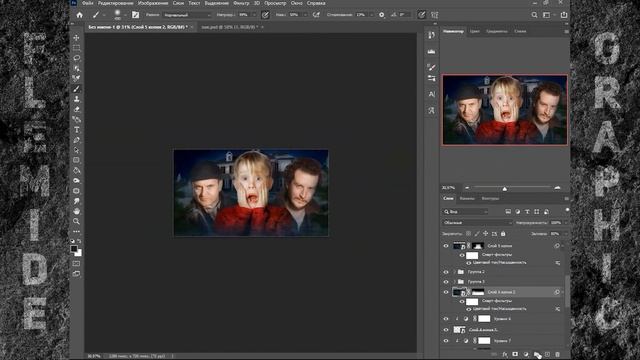
Task: Hide the Слой 5 копия layer
Action: click(x=446, y=246)
